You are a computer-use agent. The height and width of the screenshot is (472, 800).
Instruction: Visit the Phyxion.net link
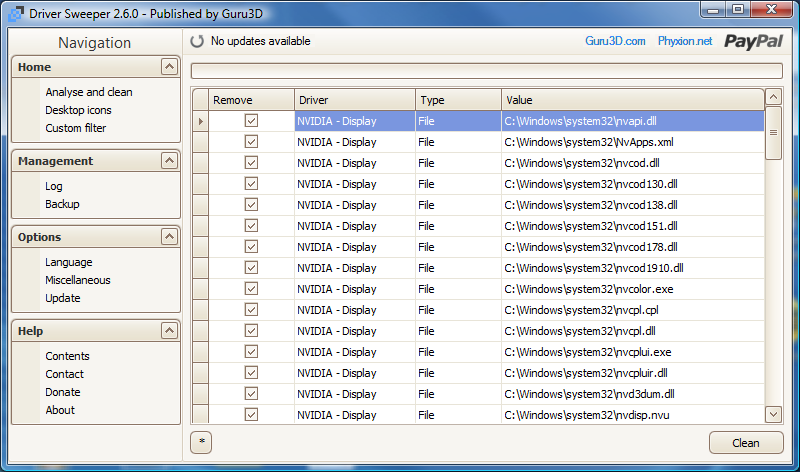[685, 41]
